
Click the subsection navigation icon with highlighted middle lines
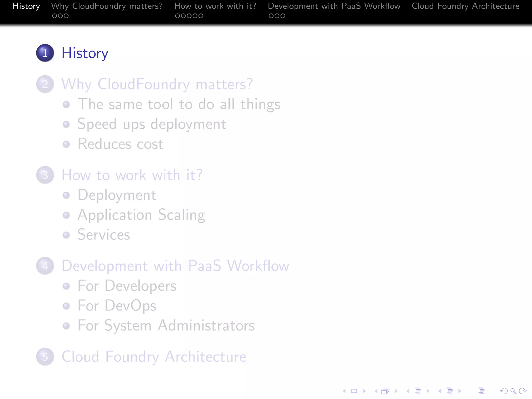click(418, 391)
